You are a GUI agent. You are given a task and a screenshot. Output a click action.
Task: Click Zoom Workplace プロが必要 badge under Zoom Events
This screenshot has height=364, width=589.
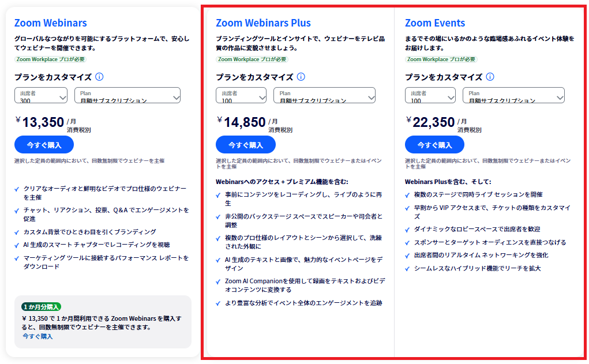point(441,59)
